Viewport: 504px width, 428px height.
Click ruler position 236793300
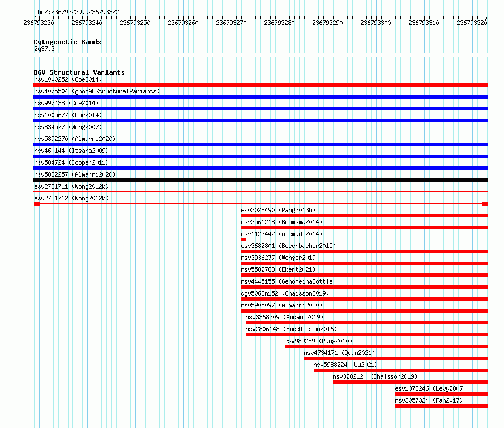coord(376,23)
